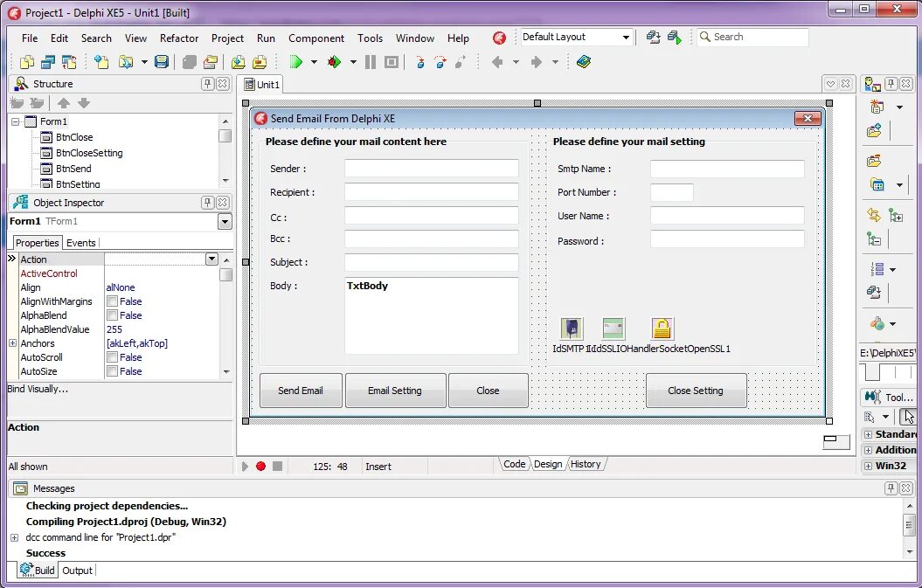Click the Pause toolbar icon
The width and height of the screenshot is (922, 588).
click(x=371, y=62)
